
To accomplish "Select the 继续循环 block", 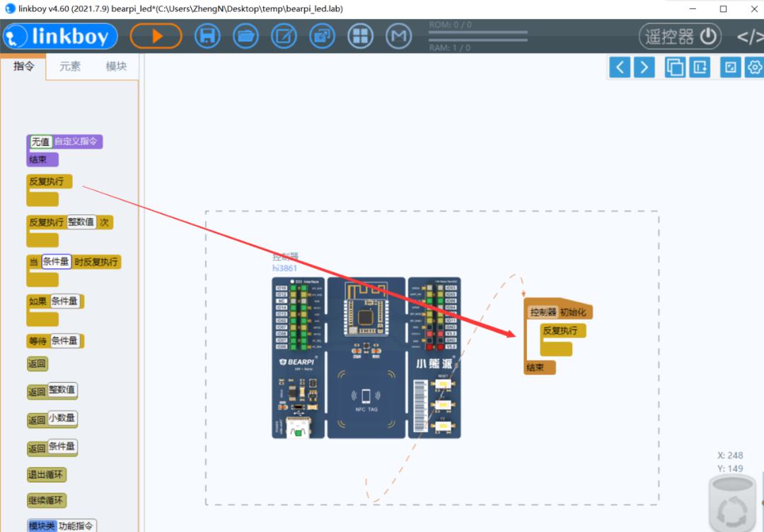I will coord(46,500).
